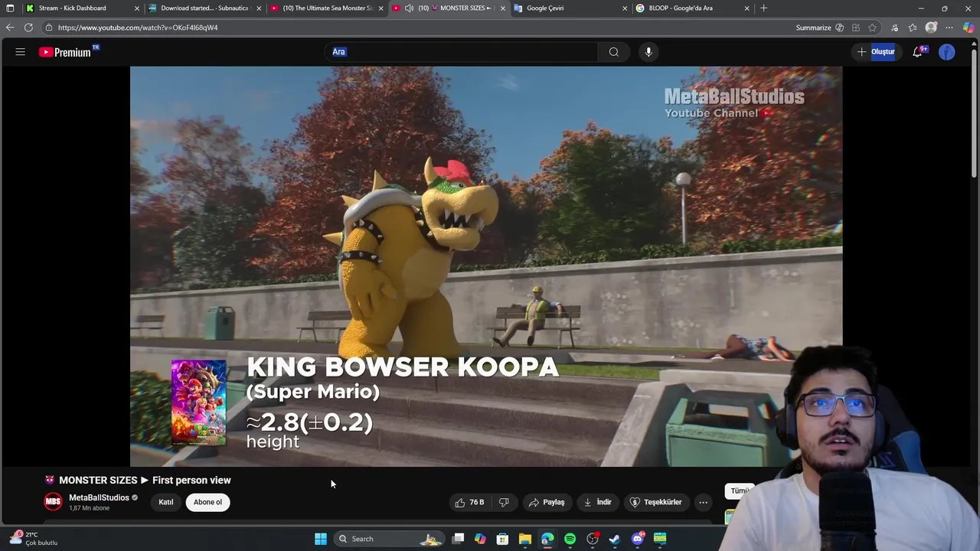Open a new browser tab

[x=763, y=8]
